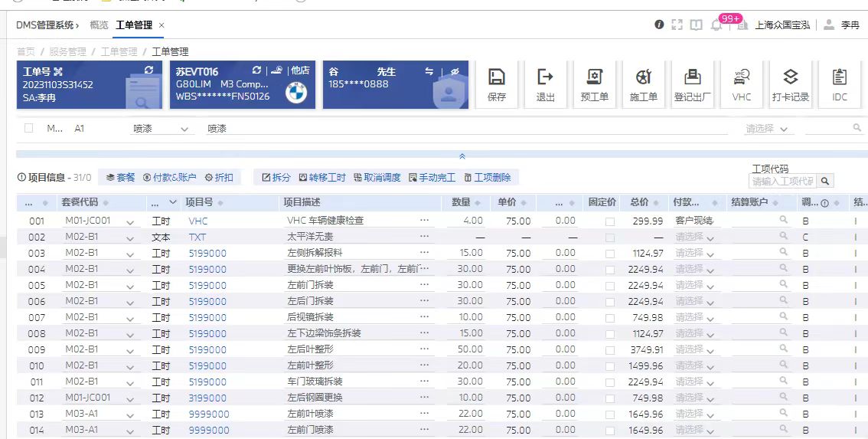Expand 套餐代码 dropdown in row 003
Image resolution: width=868 pixels, height=439 pixels.
point(130,254)
